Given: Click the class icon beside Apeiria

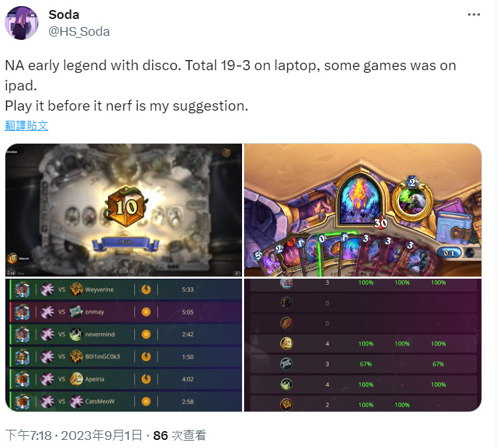Looking at the screenshot, I should [x=76, y=379].
